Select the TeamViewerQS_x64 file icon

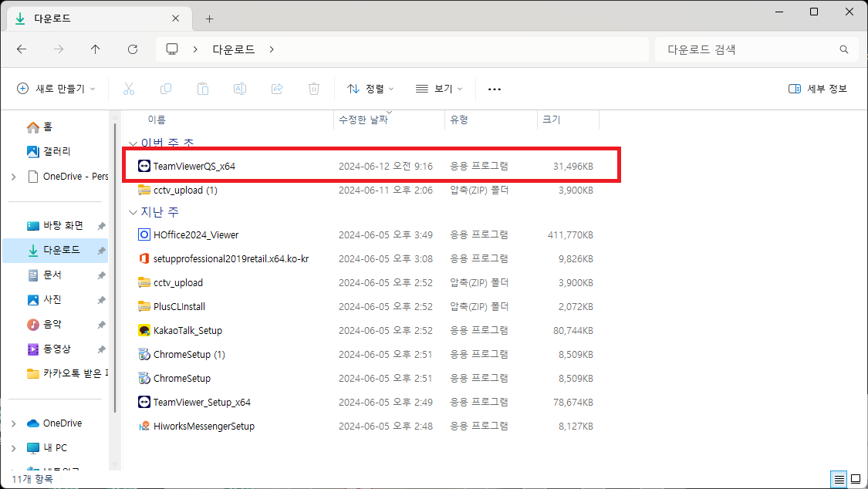tap(144, 166)
